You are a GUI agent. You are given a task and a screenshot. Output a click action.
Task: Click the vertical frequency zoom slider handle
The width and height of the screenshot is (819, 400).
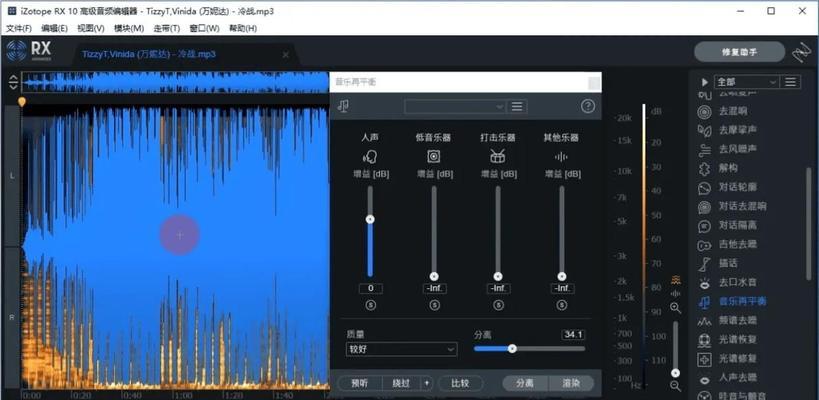pos(675,373)
